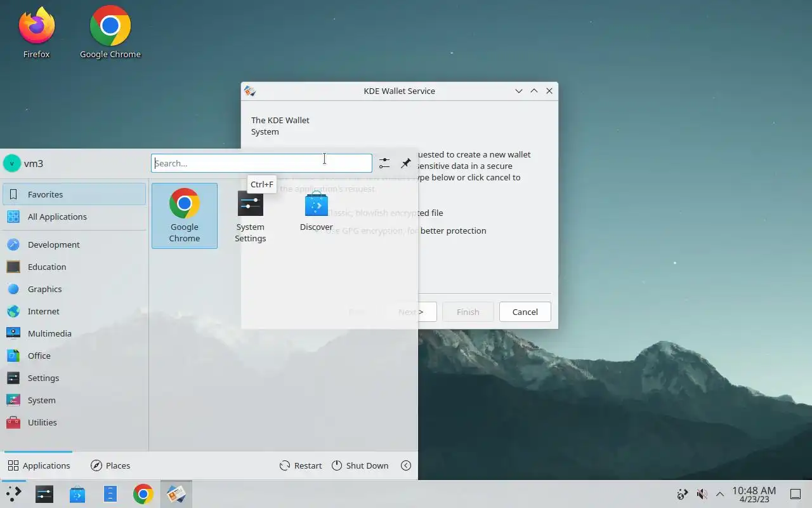Close the KDE Wallet Service window
This screenshot has height=508, width=812.
(549, 91)
